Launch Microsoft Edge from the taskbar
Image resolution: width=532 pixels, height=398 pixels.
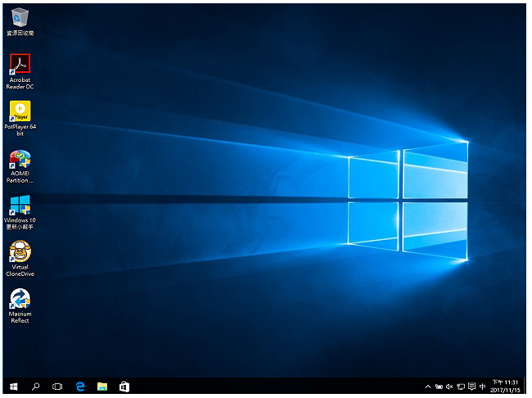(x=80, y=387)
